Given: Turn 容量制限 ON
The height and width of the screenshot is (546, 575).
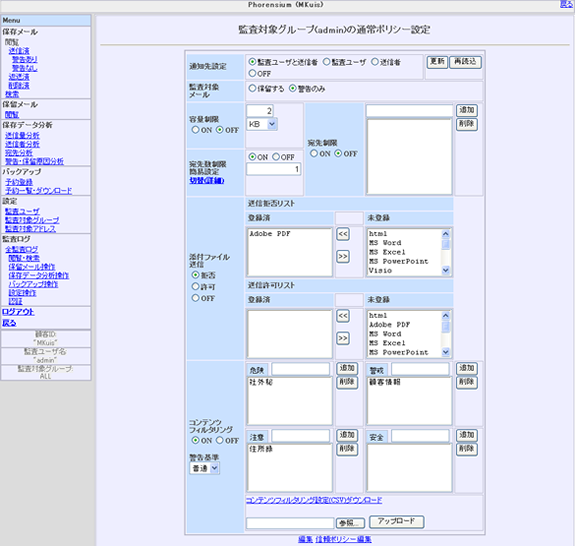Looking at the screenshot, I should [x=195, y=130].
